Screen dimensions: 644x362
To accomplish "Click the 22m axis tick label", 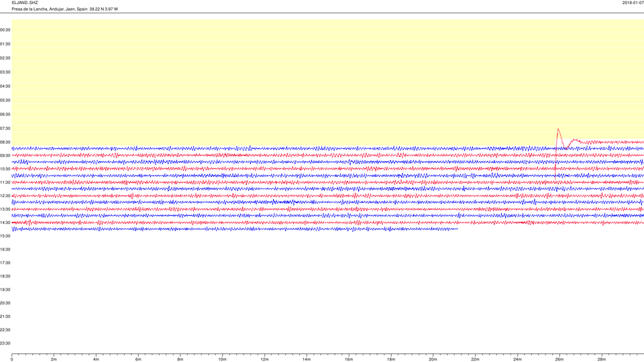I will 475,359.
